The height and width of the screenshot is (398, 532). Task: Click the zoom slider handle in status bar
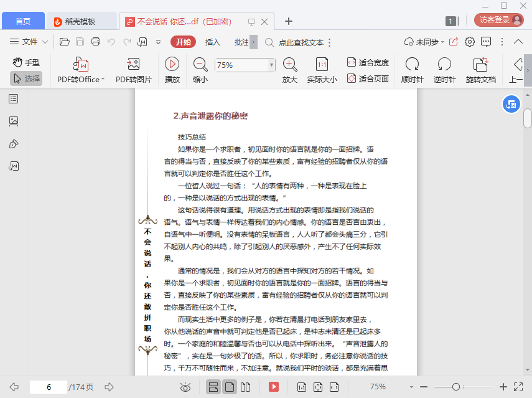[456, 387]
